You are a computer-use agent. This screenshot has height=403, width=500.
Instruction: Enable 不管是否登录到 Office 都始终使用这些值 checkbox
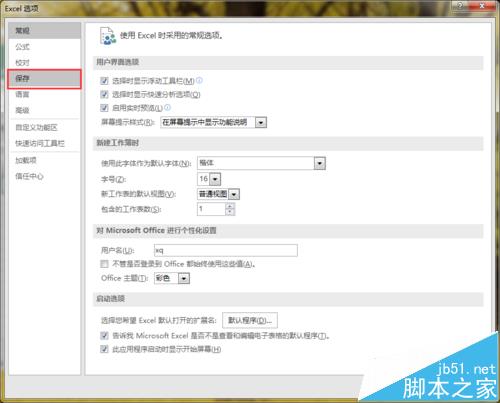pyautogui.click(x=104, y=264)
